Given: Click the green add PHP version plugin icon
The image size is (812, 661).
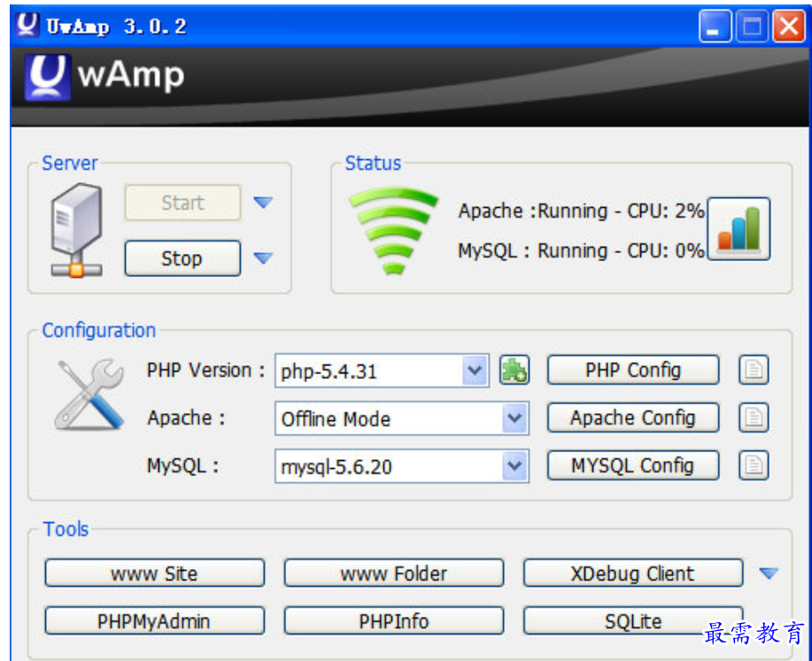Looking at the screenshot, I should coord(514,370).
